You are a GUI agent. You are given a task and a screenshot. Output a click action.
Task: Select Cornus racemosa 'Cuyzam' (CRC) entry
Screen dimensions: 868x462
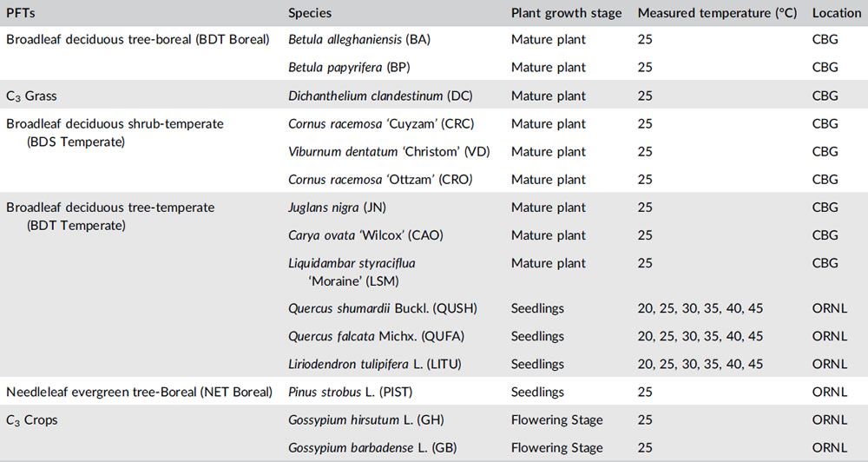381,124
